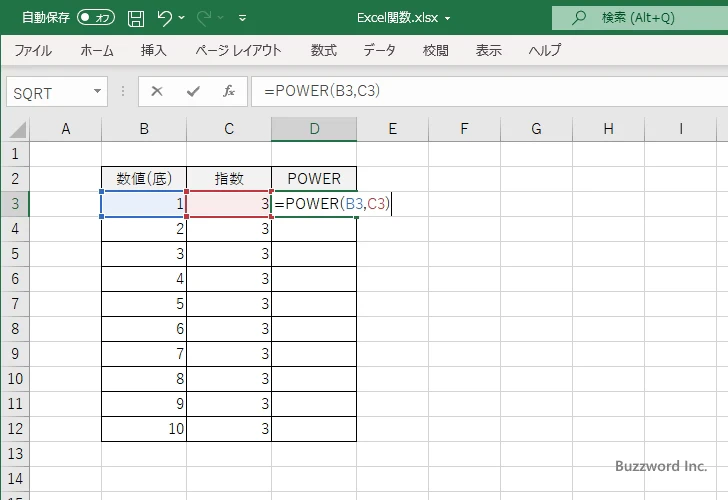Select row 12 header
This screenshot has height=500, width=728.
[x=15, y=429]
